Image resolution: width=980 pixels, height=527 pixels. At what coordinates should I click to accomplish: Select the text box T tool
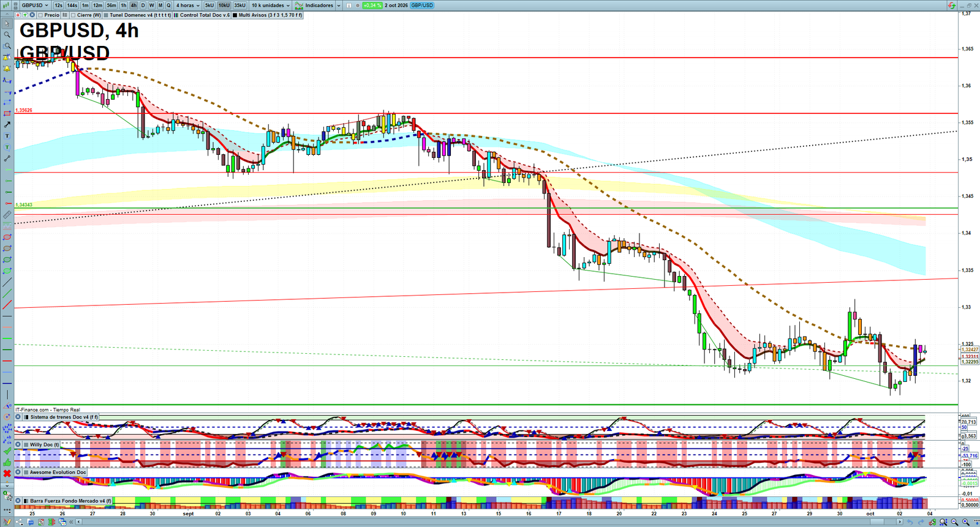click(x=7, y=136)
